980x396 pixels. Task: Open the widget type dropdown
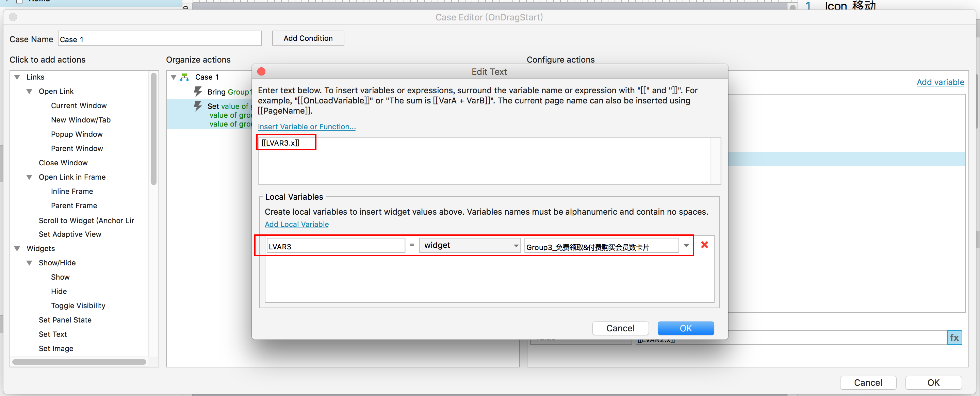click(470, 245)
